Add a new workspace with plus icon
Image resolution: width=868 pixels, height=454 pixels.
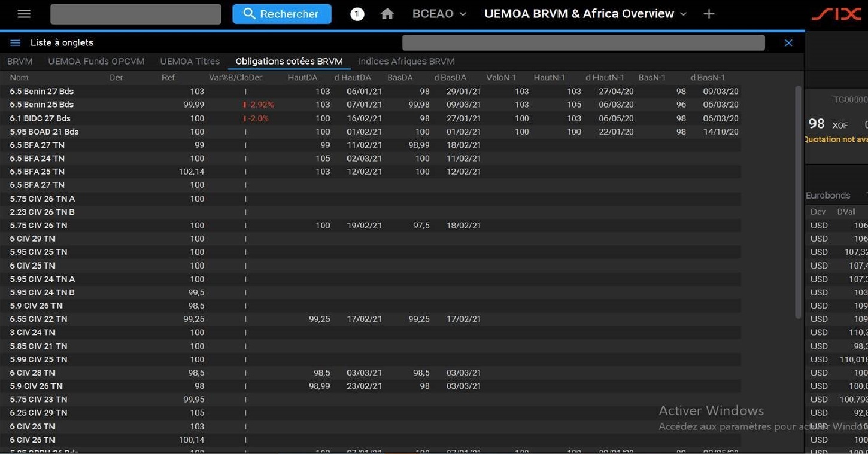point(709,14)
